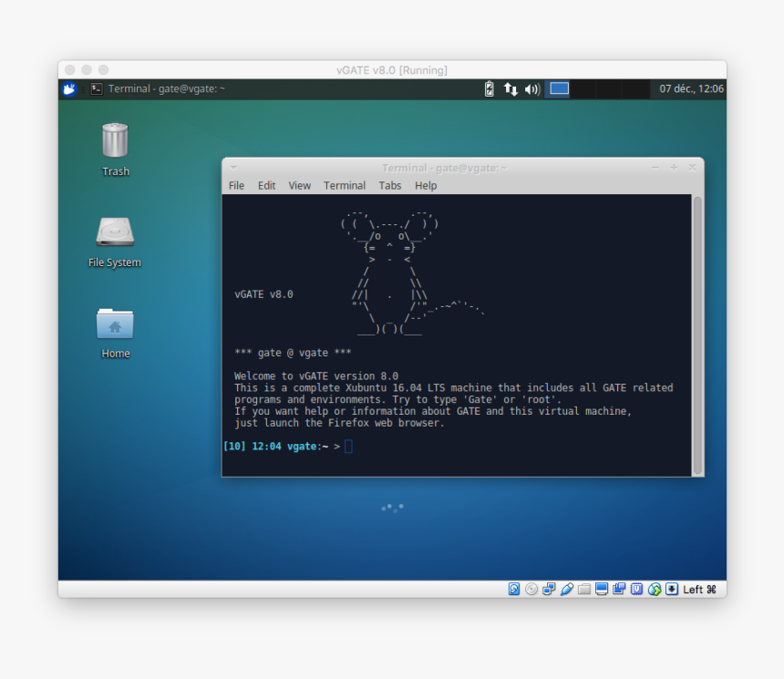Image resolution: width=784 pixels, height=679 pixels.
Task: Click the VirtualBox USB devices icon
Action: pyautogui.click(x=566, y=589)
